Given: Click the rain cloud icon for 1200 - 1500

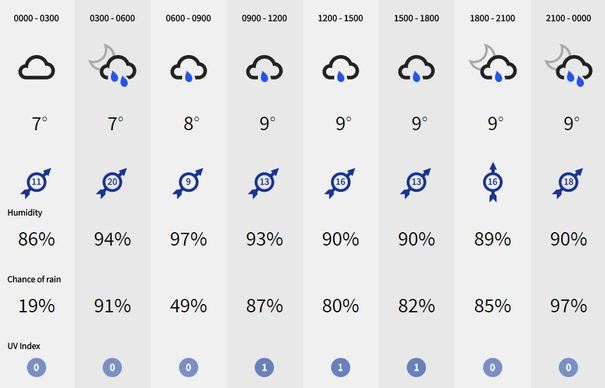Looking at the screenshot, I should (x=341, y=69).
